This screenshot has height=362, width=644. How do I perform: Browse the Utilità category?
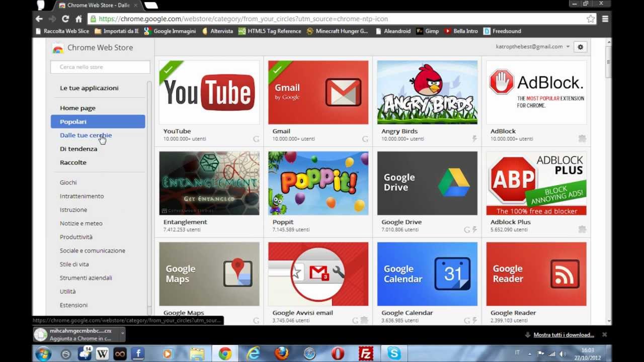pos(67,291)
